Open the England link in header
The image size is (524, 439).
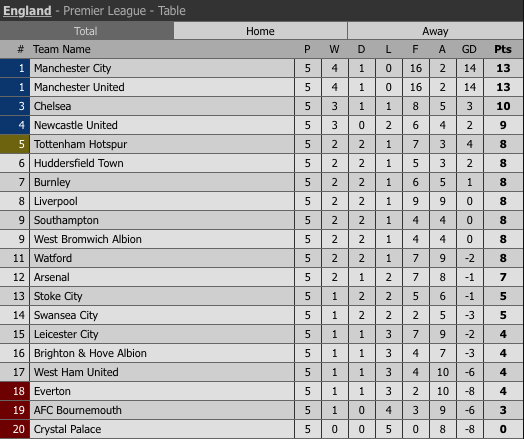pos(27,11)
